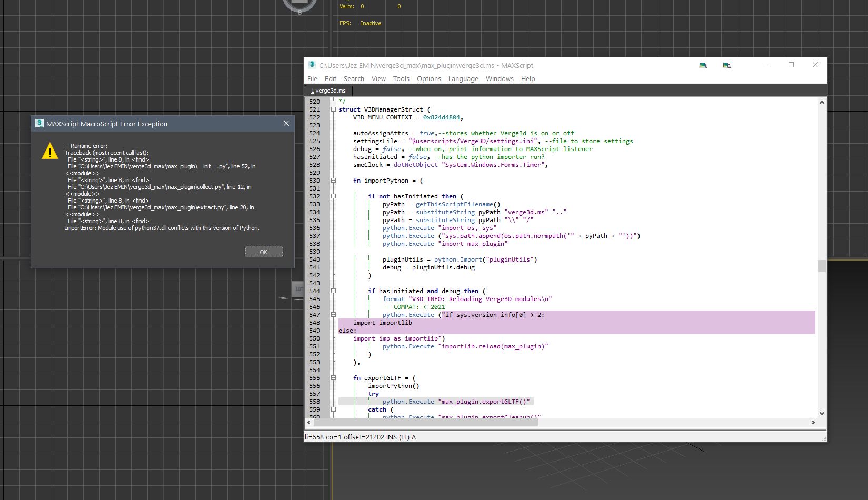
Task: Click the 'ImportError: Module use of python37.dll' message
Action: coord(162,228)
